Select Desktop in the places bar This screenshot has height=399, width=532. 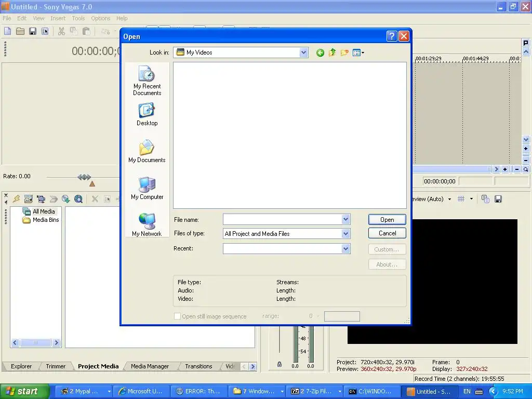tap(147, 115)
